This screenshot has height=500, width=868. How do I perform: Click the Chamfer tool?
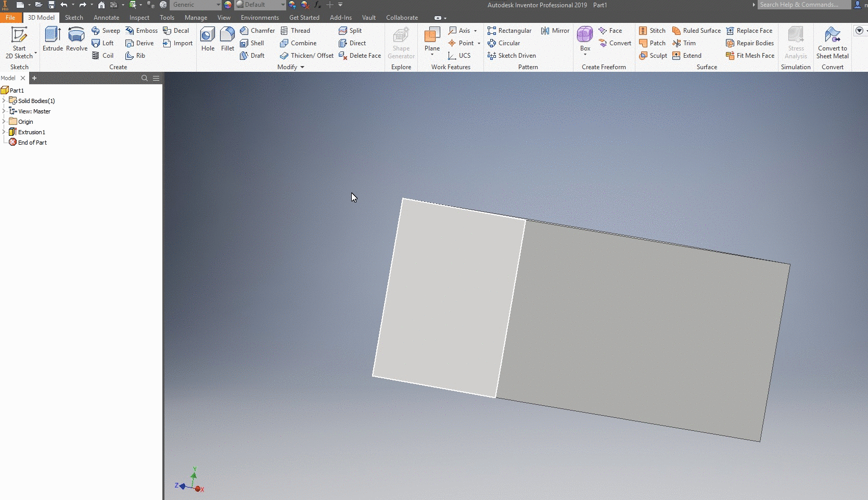click(x=257, y=31)
